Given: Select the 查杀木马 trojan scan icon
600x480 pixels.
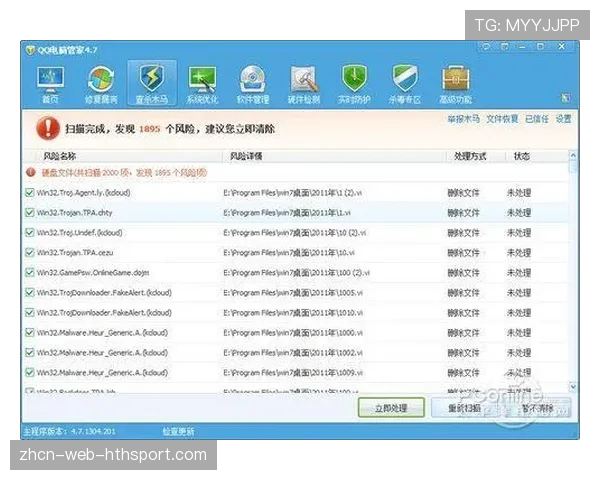Looking at the screenshot, I should 152,84.
